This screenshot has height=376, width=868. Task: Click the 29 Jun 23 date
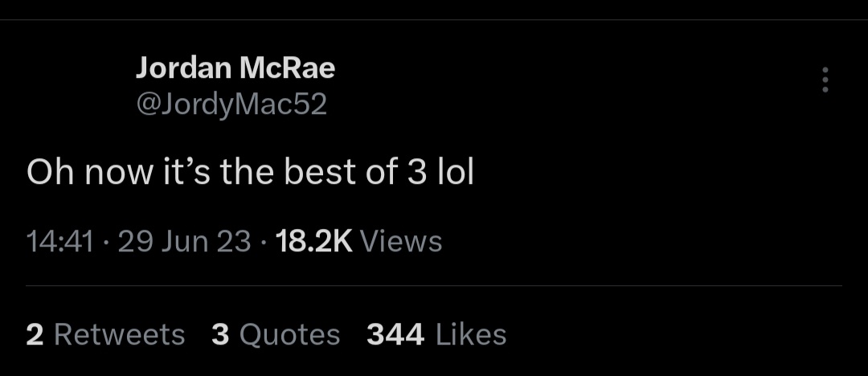coord(184,241)
